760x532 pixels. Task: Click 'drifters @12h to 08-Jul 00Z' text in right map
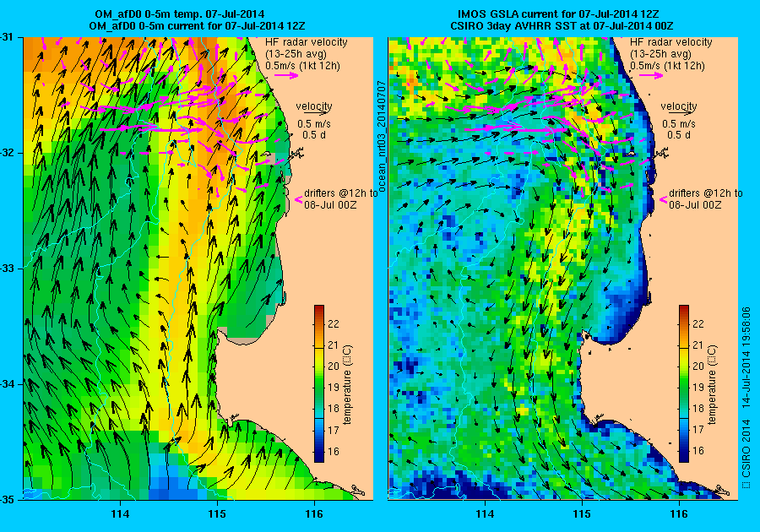[x=706, y=199]
